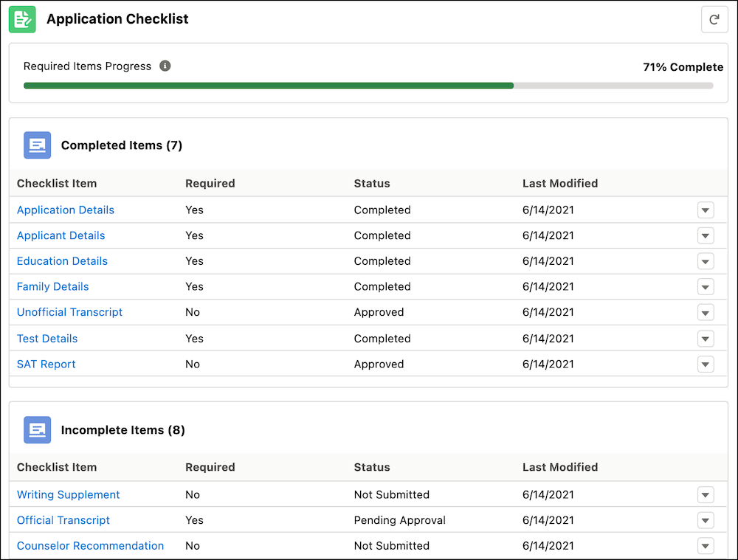This screenshot has height=560, width=738.
Task: Click the info icon beside Required Items Progress
Action: click(165, 66)
